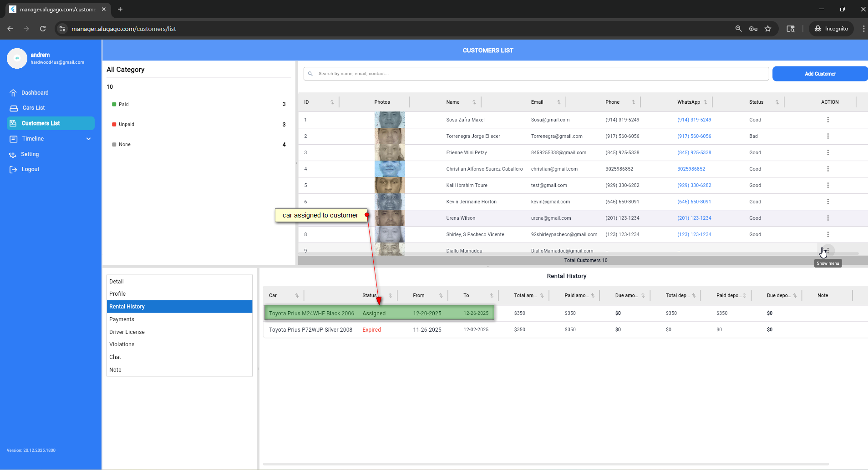Open three-dot menu for Urena Wilson row

(x=827, y=218)
